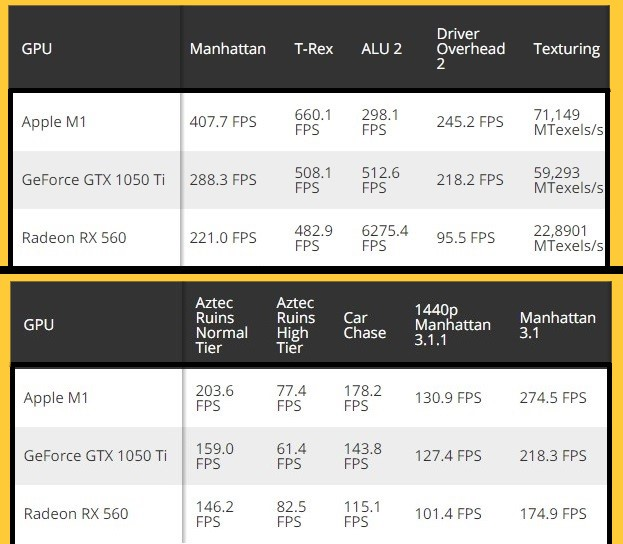Select the Texturing column header
Viewport: 623px width, 544px height.
[566, 48]
